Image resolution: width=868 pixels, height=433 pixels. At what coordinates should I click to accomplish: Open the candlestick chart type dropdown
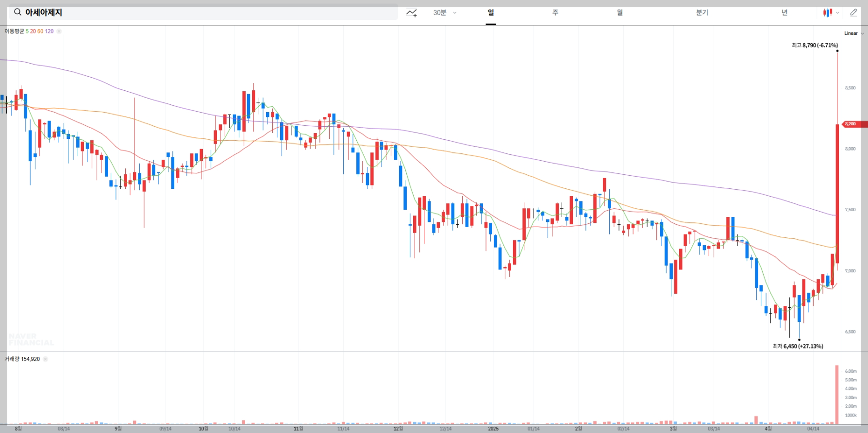[x=831, y=13]
